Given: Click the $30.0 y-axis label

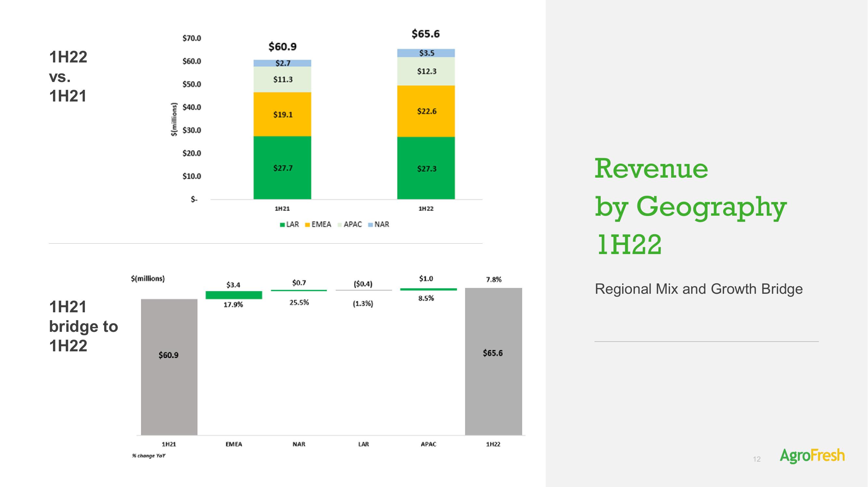Looking at the screenshot, I should point(191,130).
